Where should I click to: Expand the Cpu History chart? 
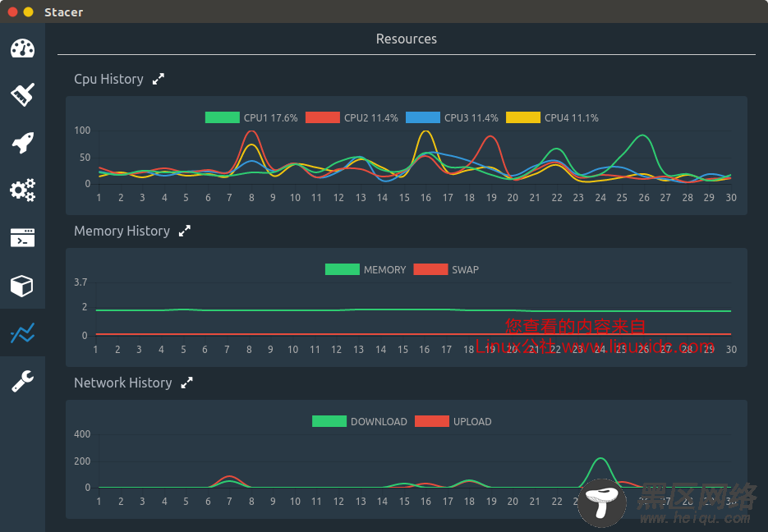159,79
